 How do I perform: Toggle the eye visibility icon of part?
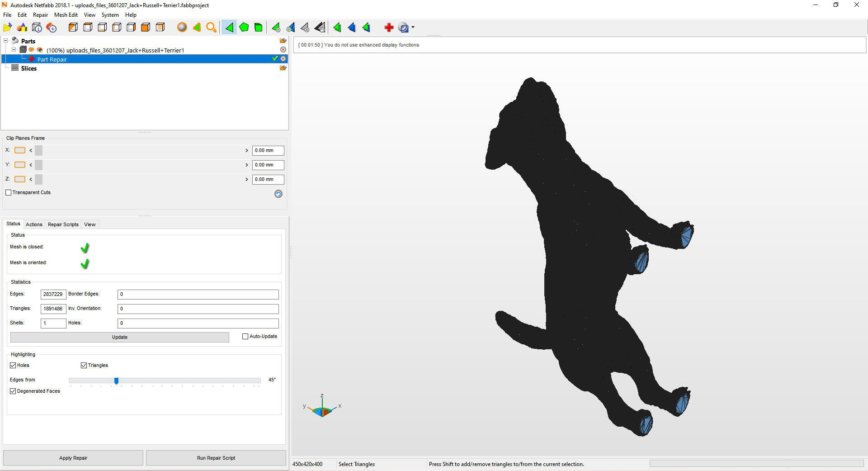[x=31, y=50]
